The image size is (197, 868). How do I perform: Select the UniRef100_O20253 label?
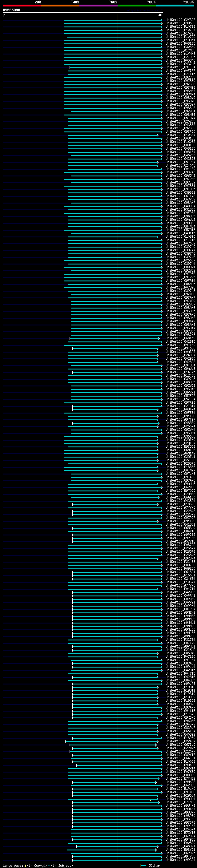click(180, 121)
